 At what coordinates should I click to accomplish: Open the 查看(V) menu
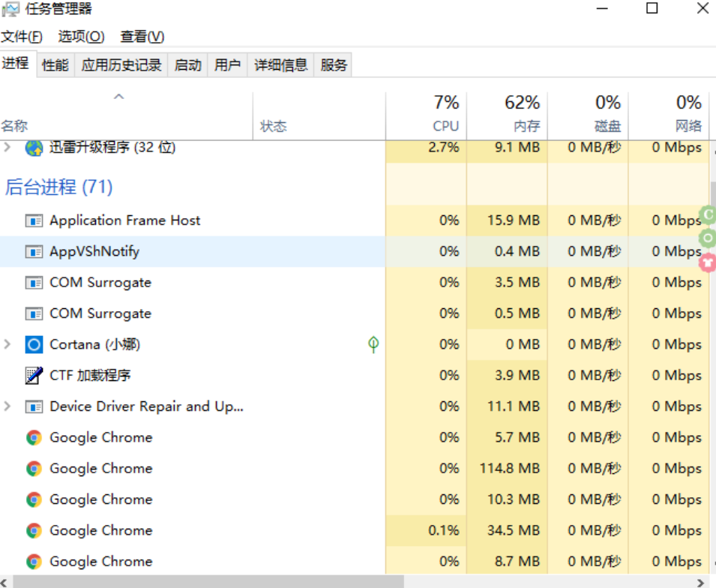point(142,37)
